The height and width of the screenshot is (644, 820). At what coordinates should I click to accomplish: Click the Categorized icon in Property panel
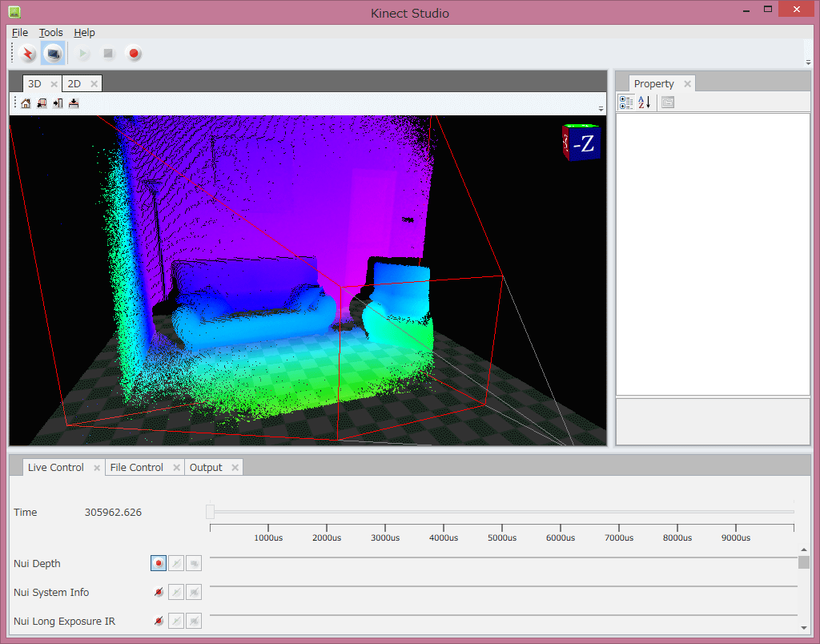coord(626,103)
